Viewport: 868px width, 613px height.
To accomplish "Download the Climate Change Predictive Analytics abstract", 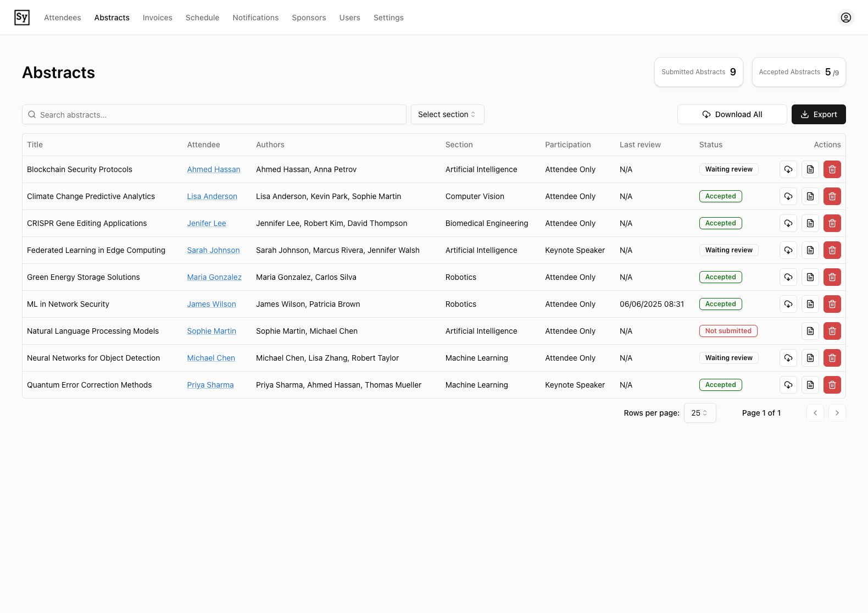I will tap(788, 196).
